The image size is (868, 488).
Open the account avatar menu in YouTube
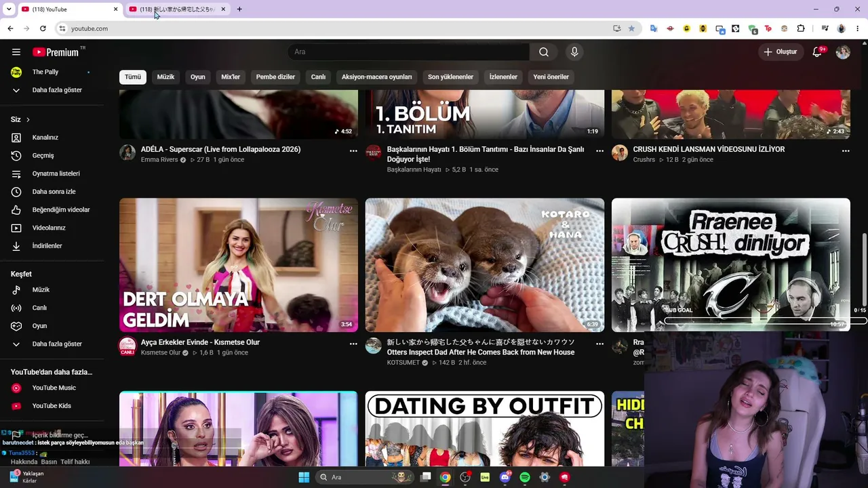843,52
